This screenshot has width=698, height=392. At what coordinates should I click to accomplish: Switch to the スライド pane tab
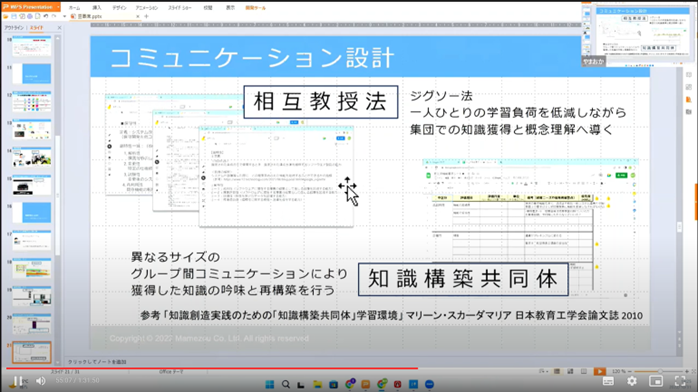37,28
